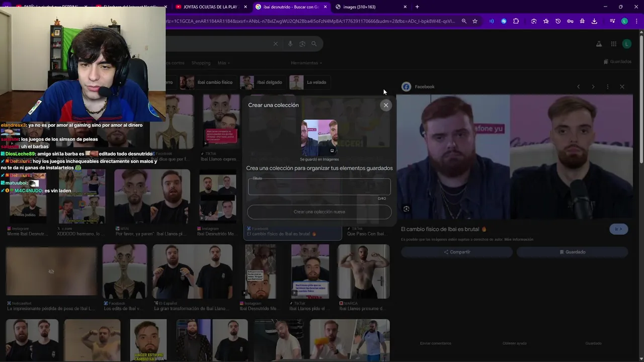Screen dimensions: 644x362
Task: Open the Guardados saved items link
Action: coord(617,61)
